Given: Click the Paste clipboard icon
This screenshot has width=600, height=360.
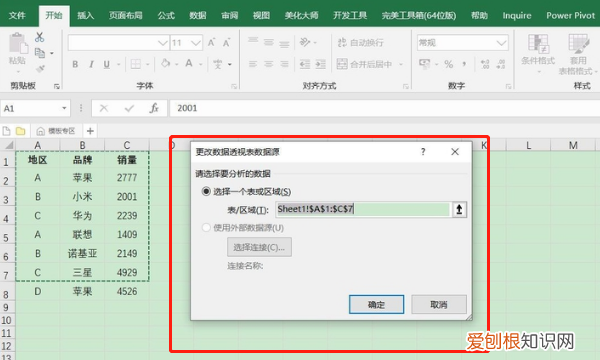Looking at the screenshot, I should point(18,44).
